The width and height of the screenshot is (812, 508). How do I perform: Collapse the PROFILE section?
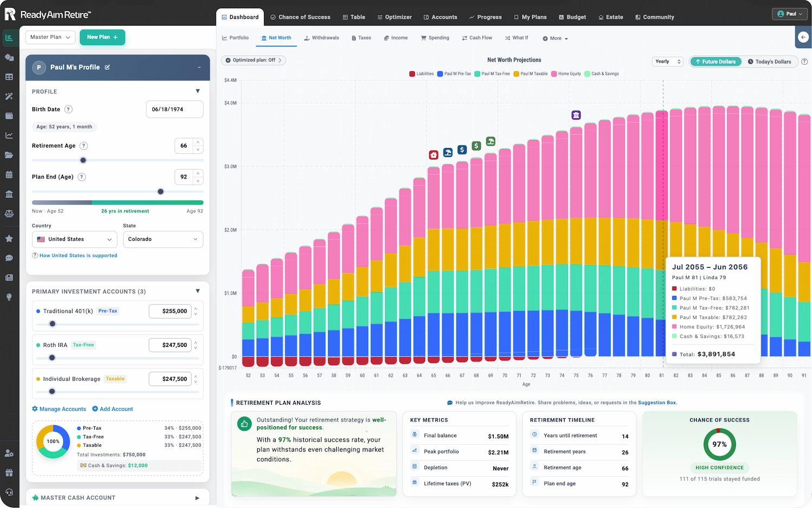198,91
